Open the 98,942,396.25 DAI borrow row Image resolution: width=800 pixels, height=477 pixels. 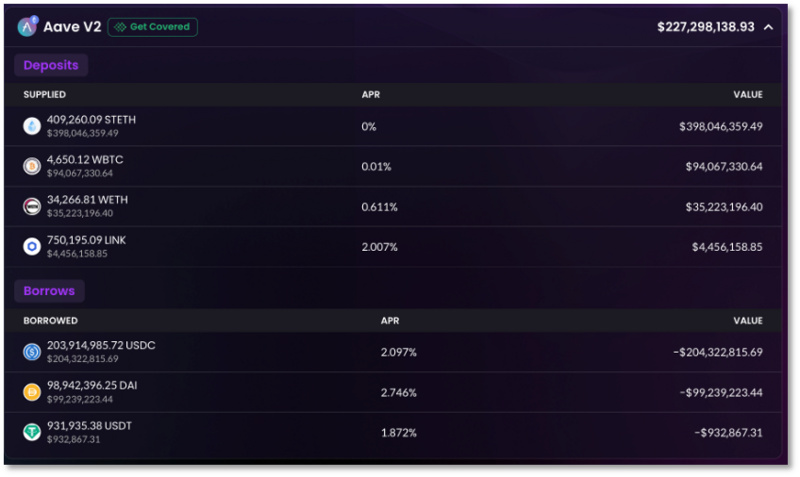(x=393, y=392)
